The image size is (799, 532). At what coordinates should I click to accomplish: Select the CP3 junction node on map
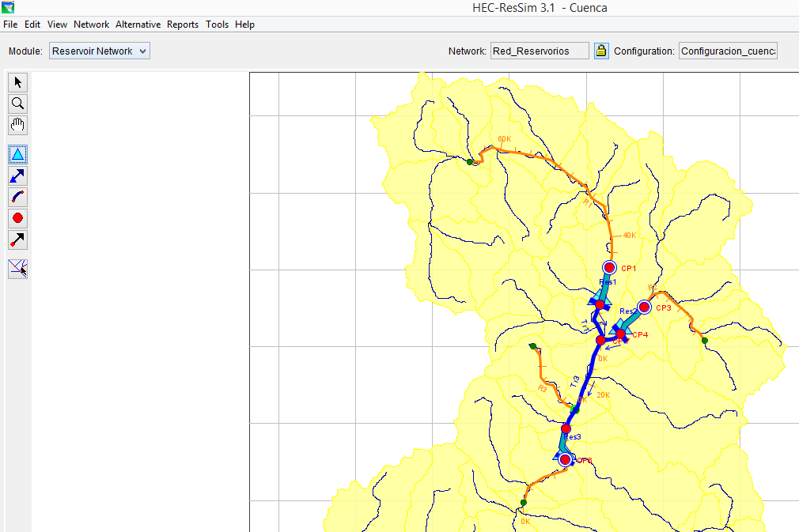[644, 307]
